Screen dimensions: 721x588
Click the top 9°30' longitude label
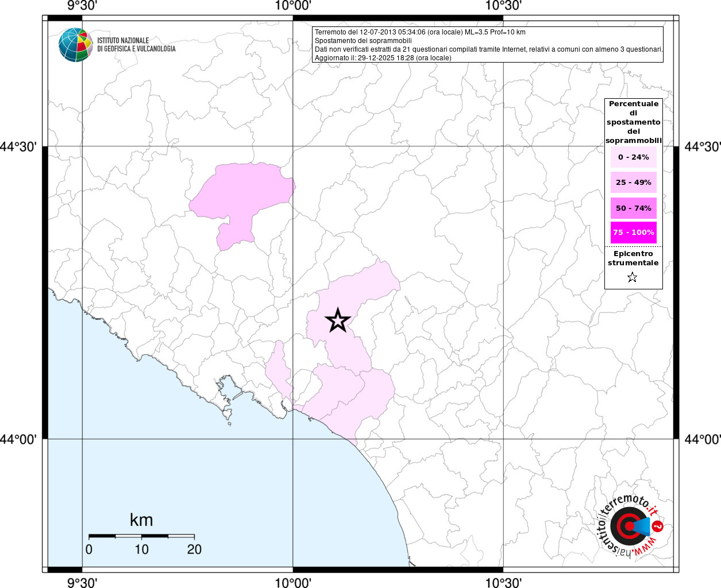(x=82, y=6)
